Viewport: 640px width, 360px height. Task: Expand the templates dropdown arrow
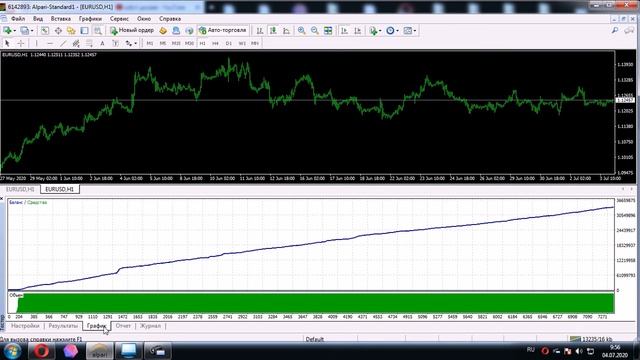pyautogui.click(x=415, y=31)
